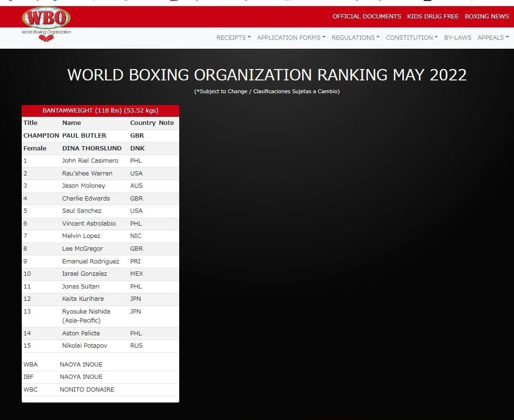Viewport: 514px width, 420px height.
Task: Click the Name column header
Action: (71, 123)
